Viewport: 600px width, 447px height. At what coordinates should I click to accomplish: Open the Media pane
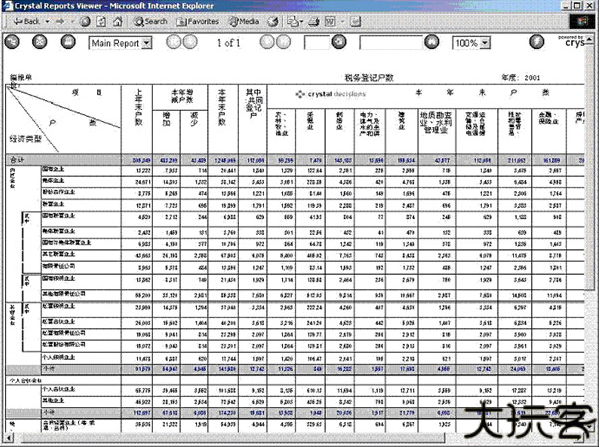point(244,21)
